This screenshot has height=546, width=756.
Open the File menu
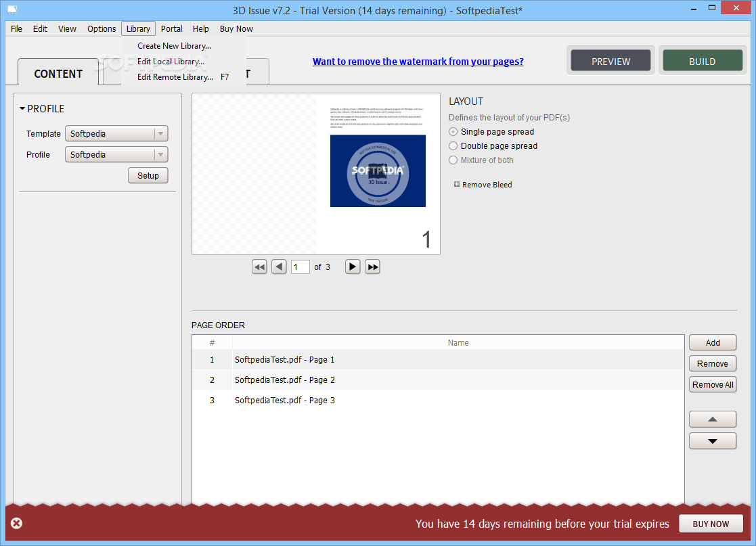point(16,29)
